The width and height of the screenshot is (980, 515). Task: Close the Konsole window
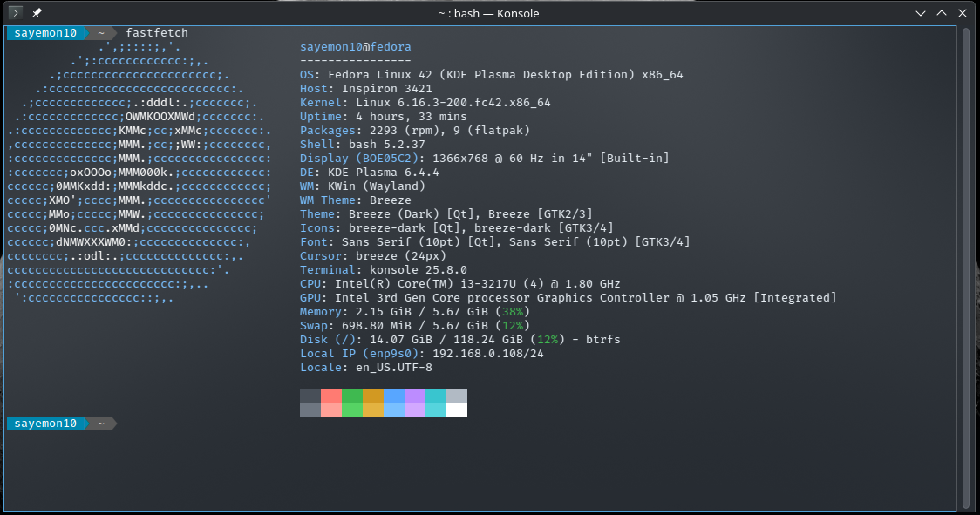(963, 13)
